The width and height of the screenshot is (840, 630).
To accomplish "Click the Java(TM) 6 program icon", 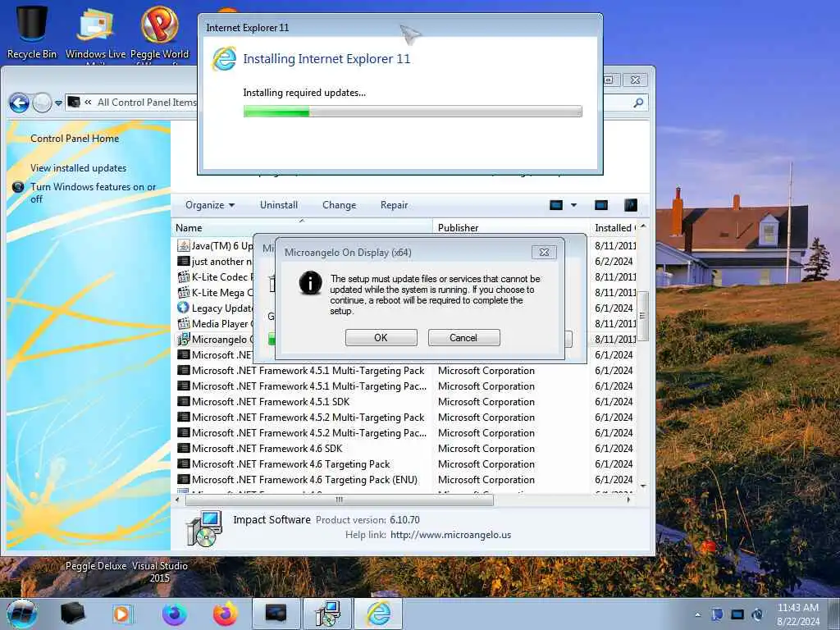I will tap(183, 246).
